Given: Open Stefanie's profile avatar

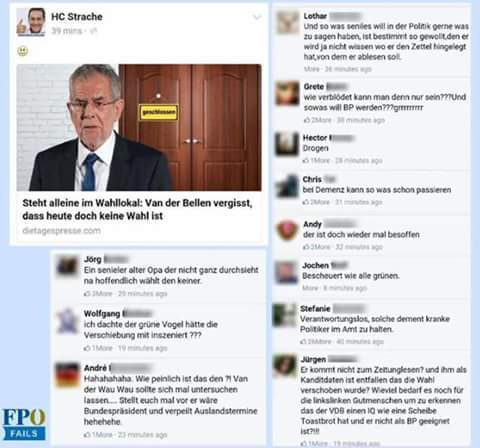Looking at the screenshot, I should (284, 315).
